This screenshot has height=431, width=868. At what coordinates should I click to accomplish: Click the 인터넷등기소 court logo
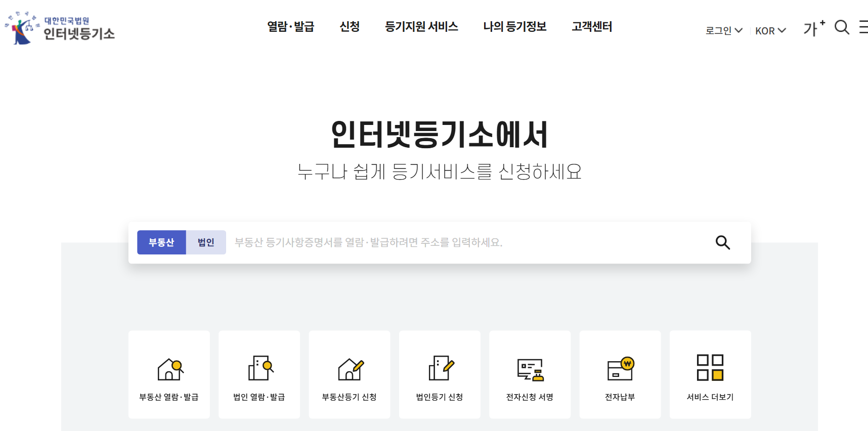click(x=60, y=27)
